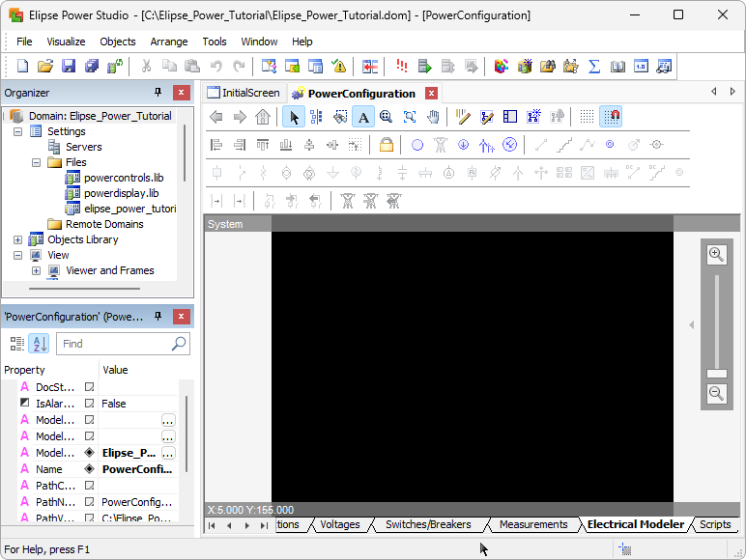Image resolution: width=746 pixels, height=560 pixels.
Task: Click the hand pan tool
Action: point(434,117)
